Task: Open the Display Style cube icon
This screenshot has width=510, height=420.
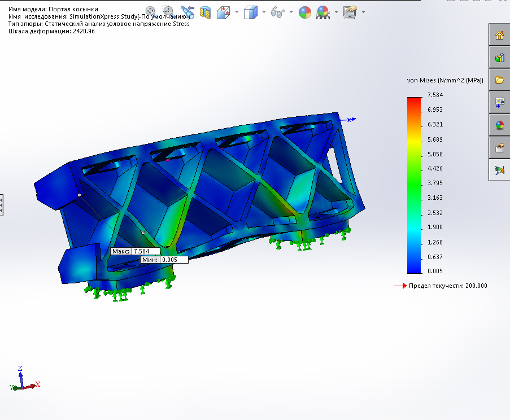Action: tap(250, 12)
